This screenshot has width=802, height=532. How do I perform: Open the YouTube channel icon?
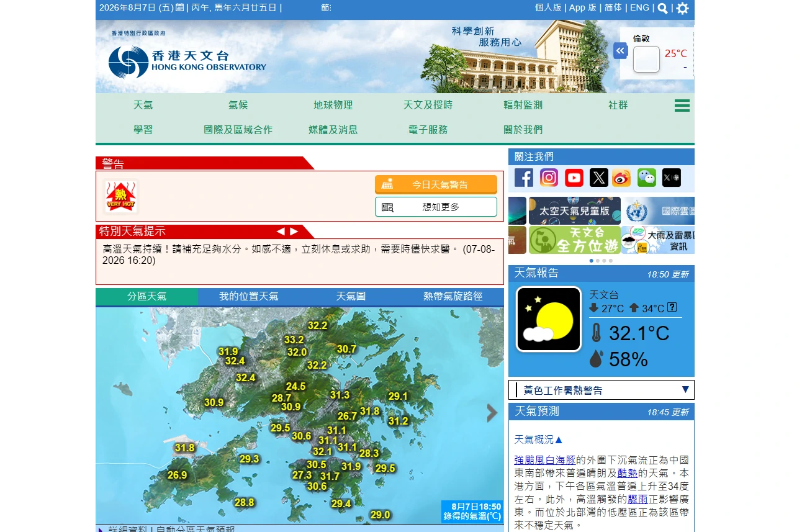point(574,178)
